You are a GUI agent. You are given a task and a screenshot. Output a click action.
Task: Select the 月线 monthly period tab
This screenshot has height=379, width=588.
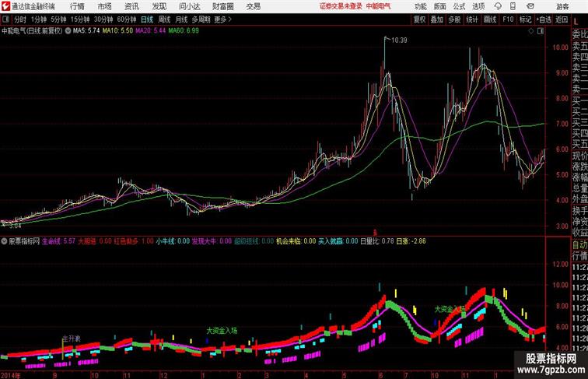[181, 19]
